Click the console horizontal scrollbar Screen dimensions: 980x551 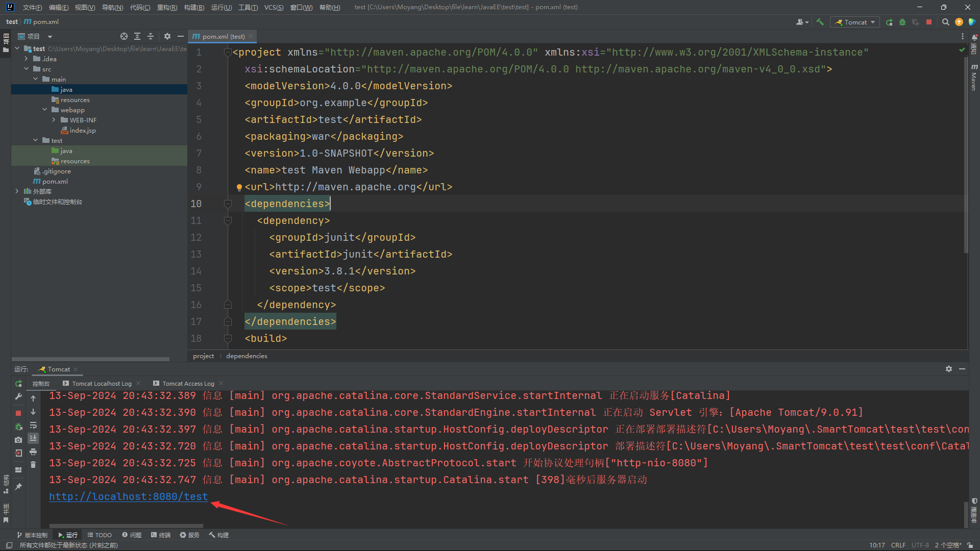[126, 525]
